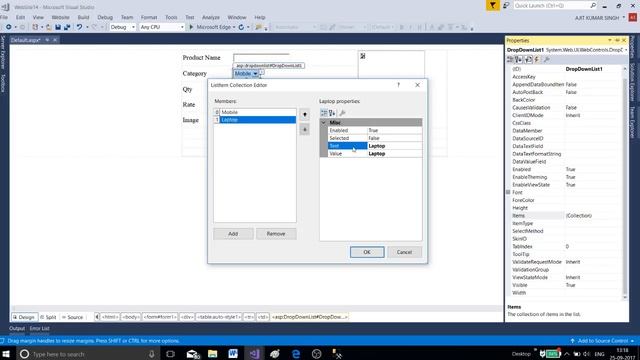Viewport: 640px width, 360px height.
Task: Select the Selected property row in dialog
Action: click(x=375, y=138)
